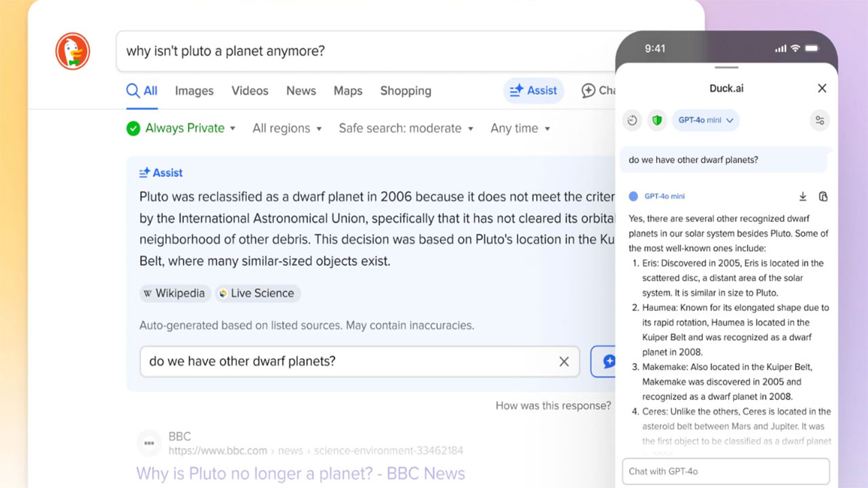
Task: Click the Duck.ai recent chats history icon
Action: 632,120
